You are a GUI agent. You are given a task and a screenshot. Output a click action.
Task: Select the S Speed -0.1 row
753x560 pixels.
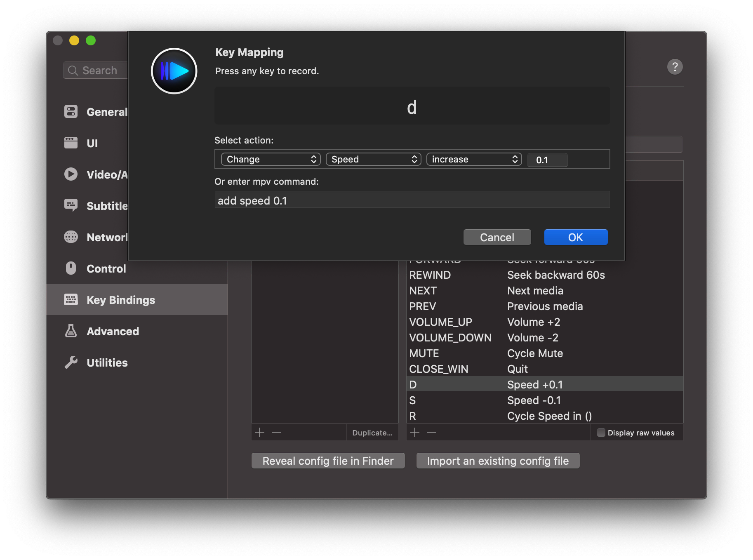(544, 400)
